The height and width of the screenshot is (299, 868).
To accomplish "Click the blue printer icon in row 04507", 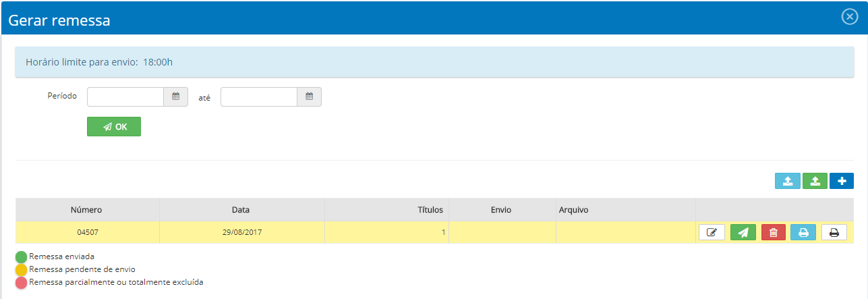I will [803, 232].
